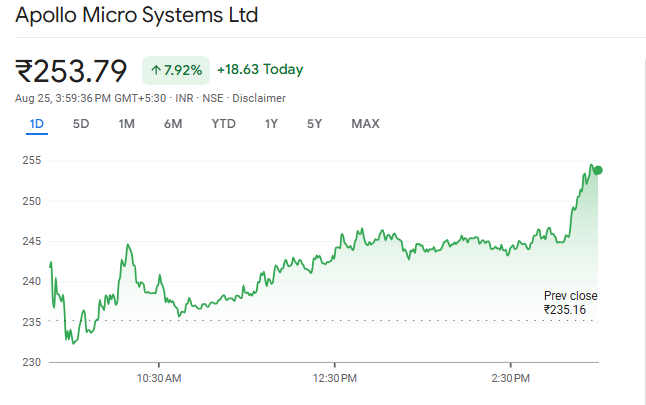Switch to the 1Y chart range
Image resolution: width=646 pixels, height=405 pixels.
(x=271, y=124)
